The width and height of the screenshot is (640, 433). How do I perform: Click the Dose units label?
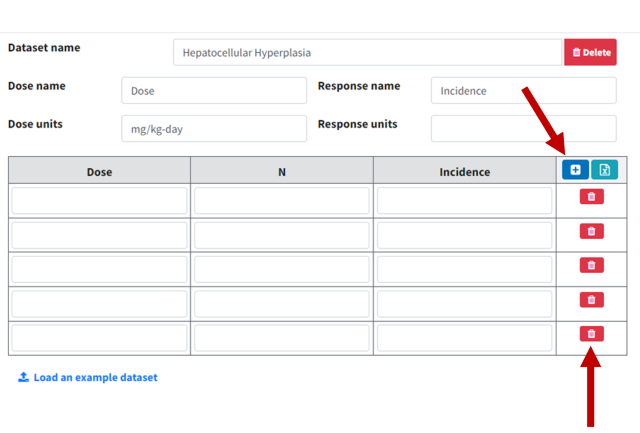point(36,124)
